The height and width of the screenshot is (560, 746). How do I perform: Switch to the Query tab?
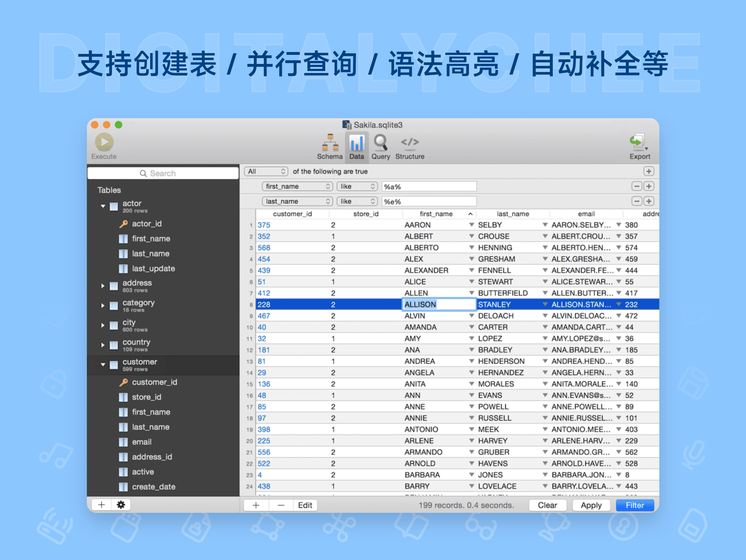381,145
